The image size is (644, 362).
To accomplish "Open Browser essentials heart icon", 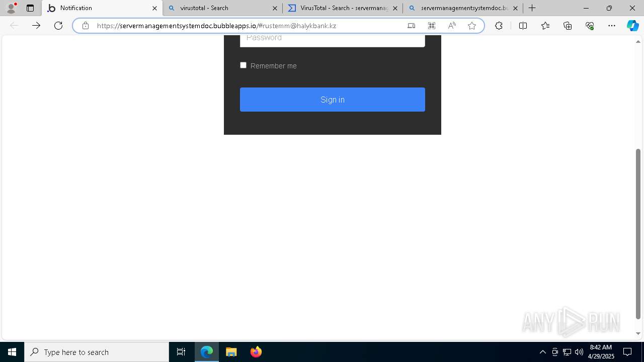I will click(590, 26).
